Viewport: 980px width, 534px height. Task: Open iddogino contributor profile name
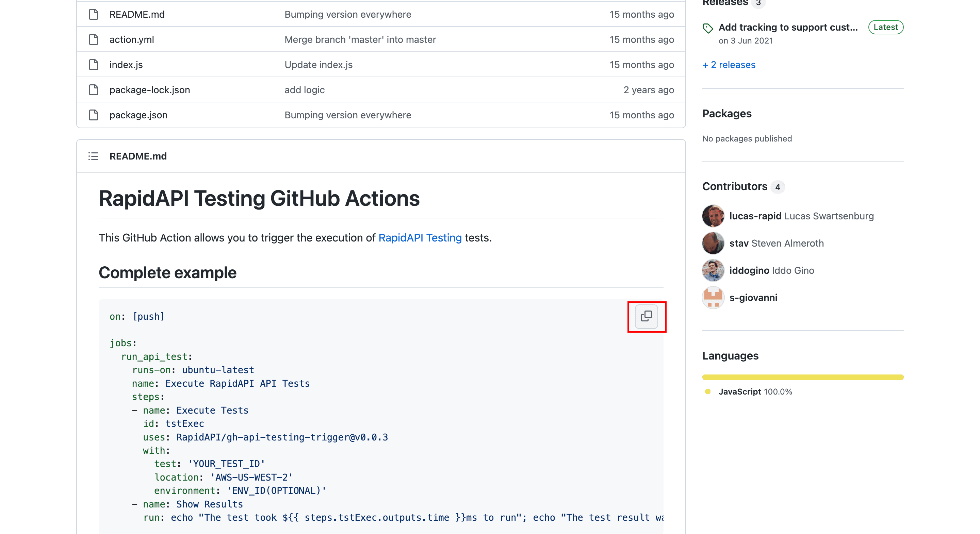(749, 270)
